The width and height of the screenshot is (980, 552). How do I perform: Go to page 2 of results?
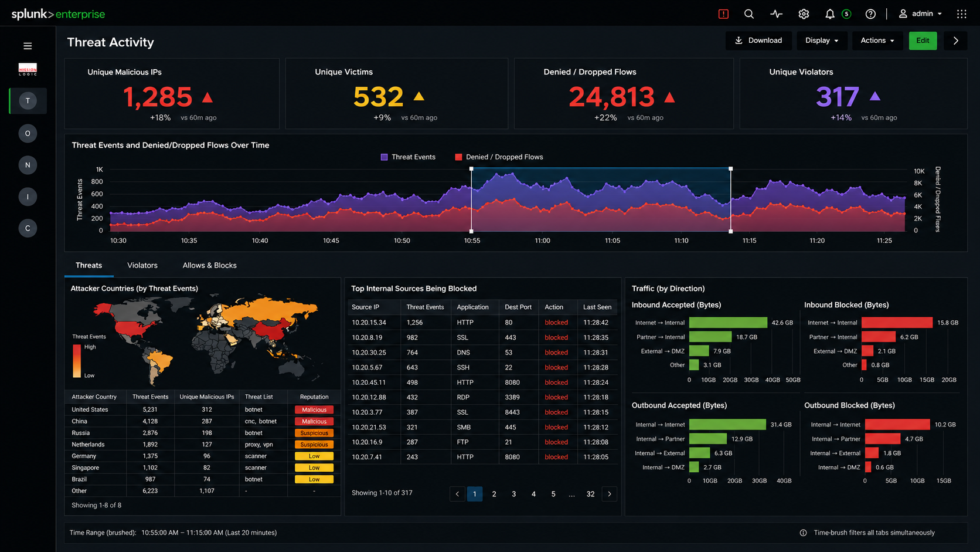pos(494,494)
